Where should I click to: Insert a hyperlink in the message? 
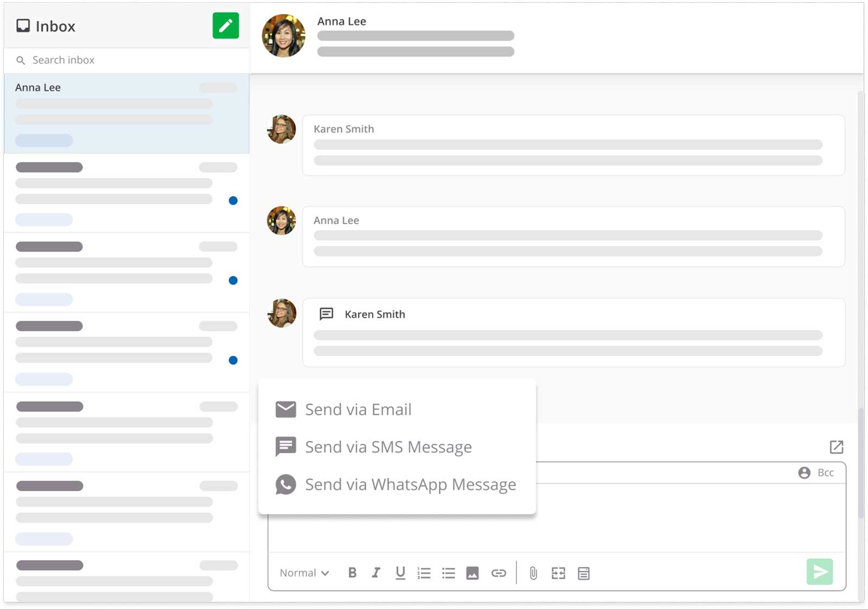click(x=499, y=573)
